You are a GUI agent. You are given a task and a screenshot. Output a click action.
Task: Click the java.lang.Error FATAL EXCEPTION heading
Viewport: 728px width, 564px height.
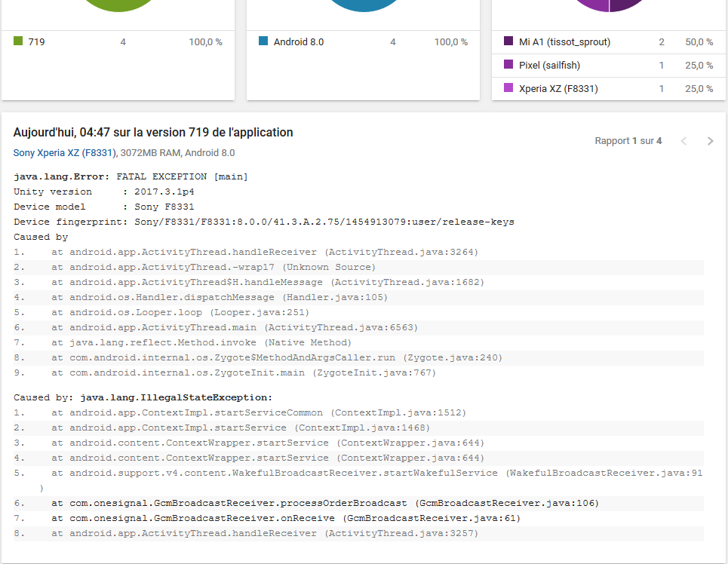pos(131,176)
